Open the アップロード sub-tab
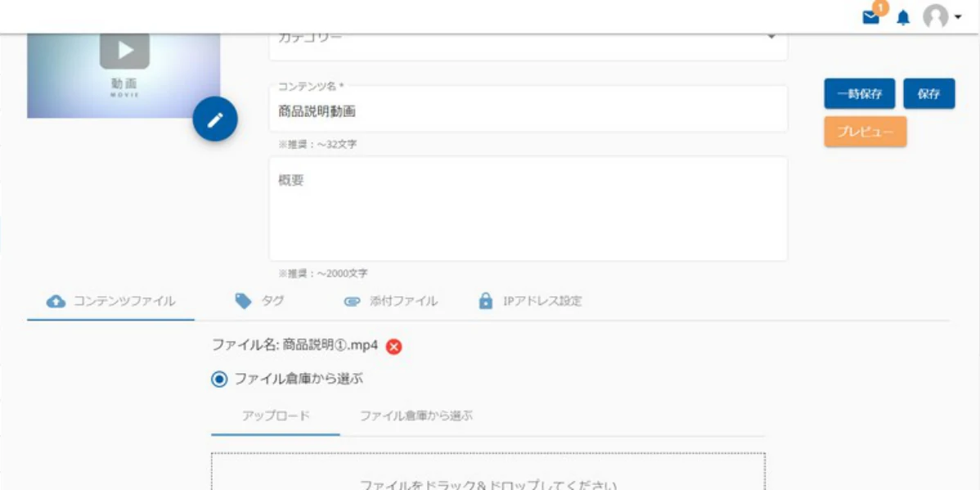The image size is (980, 490). tap(276, 416)
